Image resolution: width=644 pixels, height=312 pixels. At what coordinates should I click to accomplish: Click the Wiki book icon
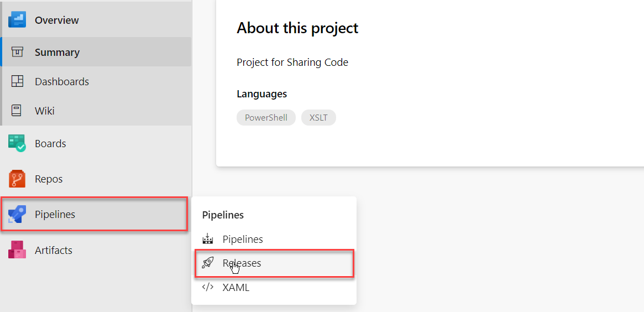pyautogui.click(x=17, y=111)
